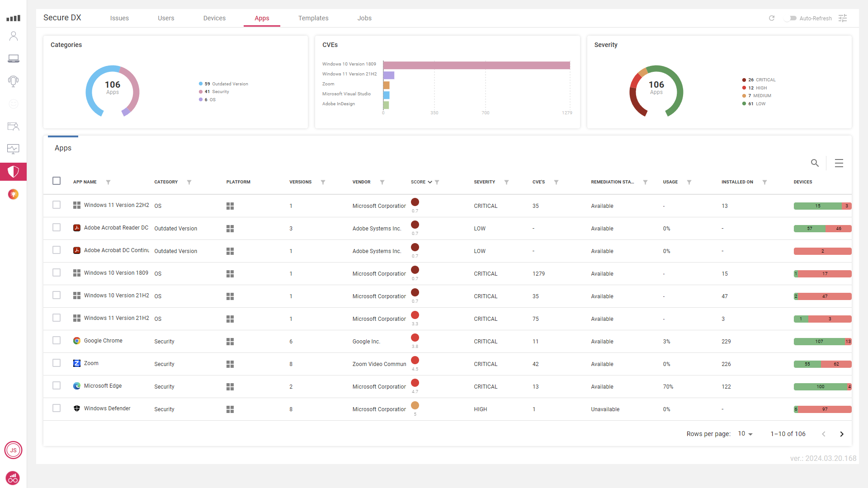Open the Microsoft Edge app entry
Viewport: 868px width, 488px height.
(x=103, y=386)
